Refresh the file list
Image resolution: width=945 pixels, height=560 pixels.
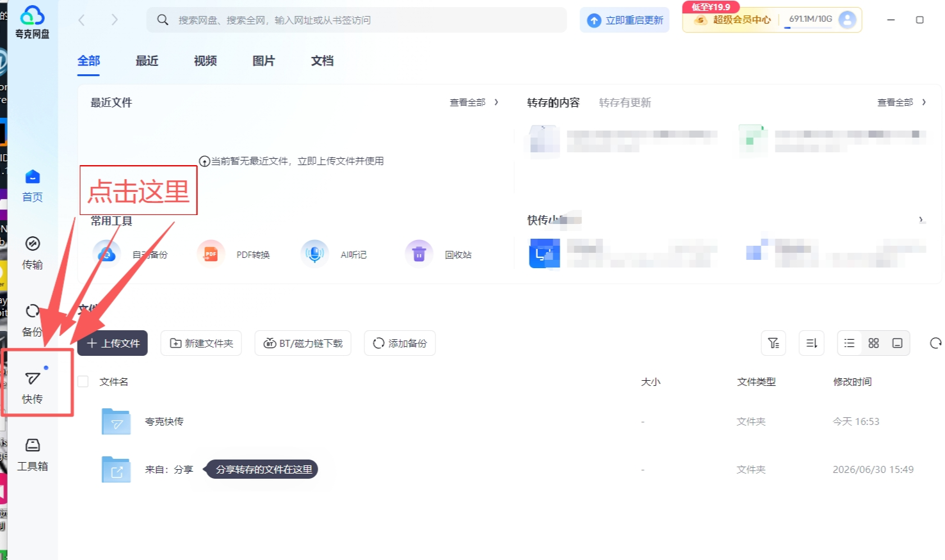point(935,343)
